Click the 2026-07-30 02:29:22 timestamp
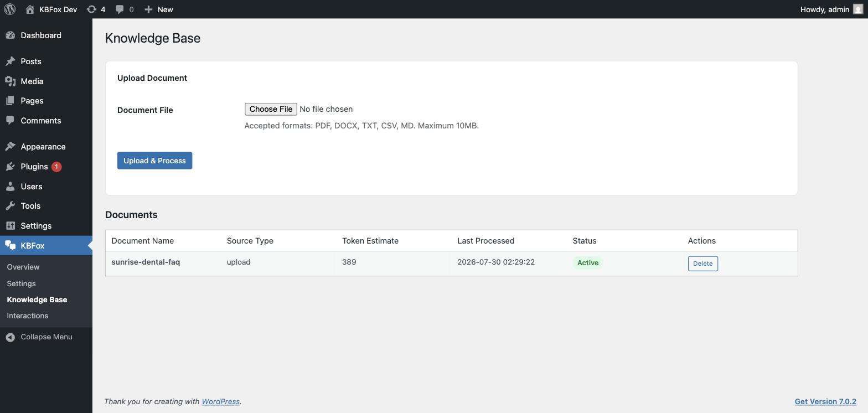This screenshot has height=413, width=868. 496,262
